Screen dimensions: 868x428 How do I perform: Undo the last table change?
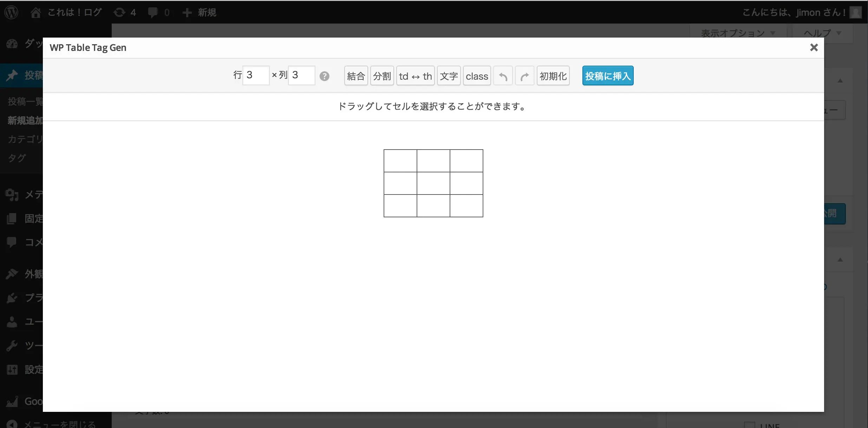point(502,75)
